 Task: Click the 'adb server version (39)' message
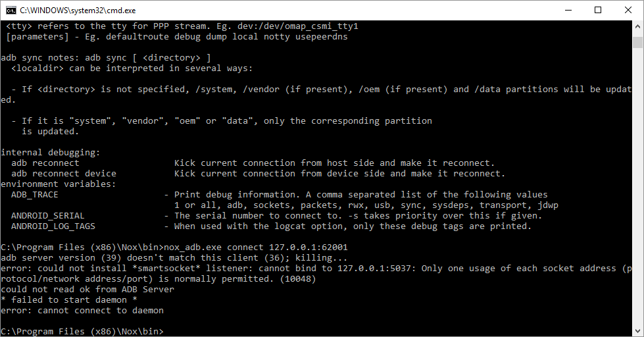coord(61,257)
